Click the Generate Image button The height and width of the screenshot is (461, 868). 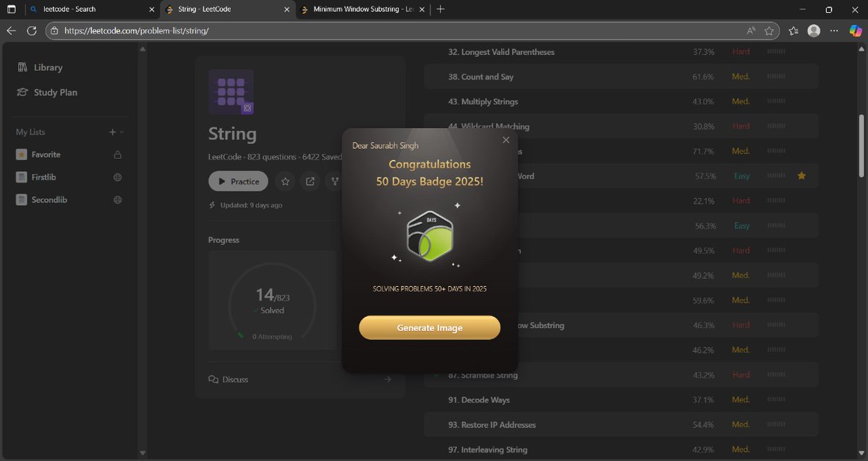click(429, 327)
